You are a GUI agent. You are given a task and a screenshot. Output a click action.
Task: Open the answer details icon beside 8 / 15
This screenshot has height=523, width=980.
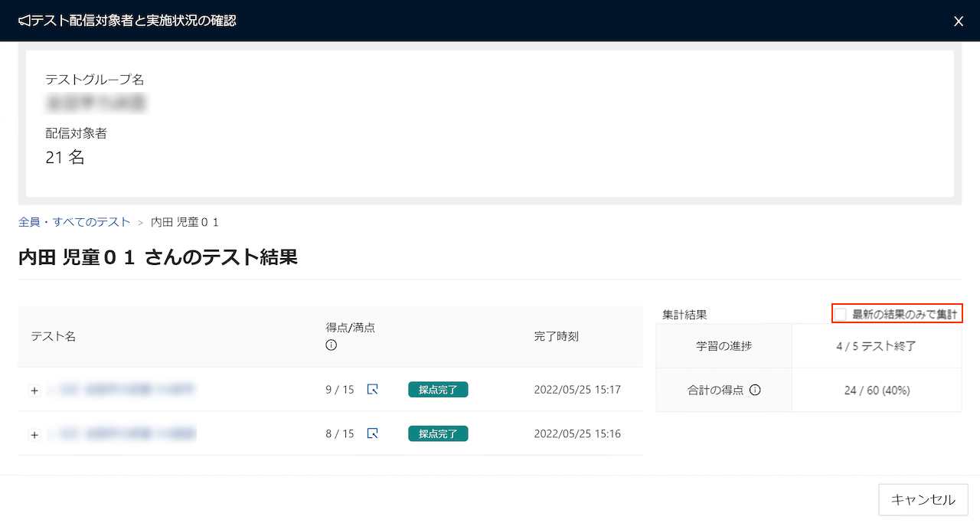pos(373,433)
